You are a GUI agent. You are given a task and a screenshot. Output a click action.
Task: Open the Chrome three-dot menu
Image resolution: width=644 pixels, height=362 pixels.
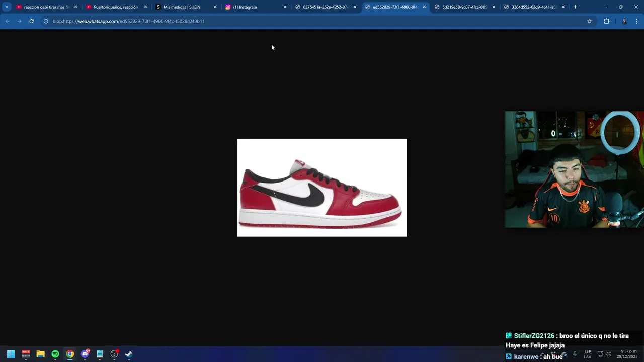636,21
